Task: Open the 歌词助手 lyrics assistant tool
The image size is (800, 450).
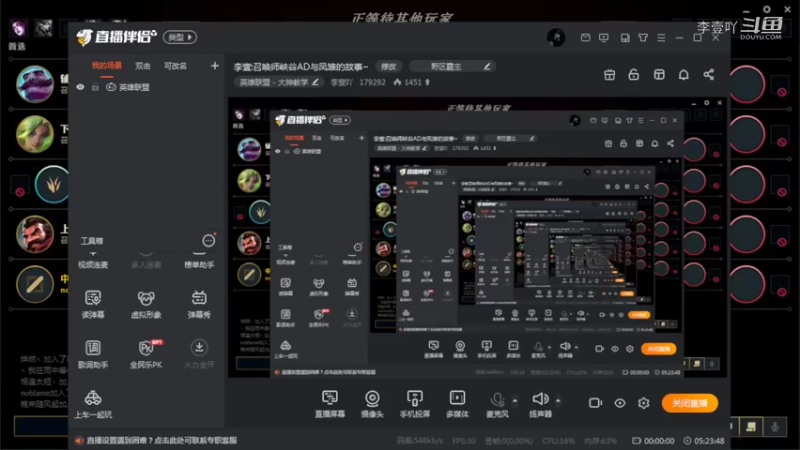Action: click(93, 354)
